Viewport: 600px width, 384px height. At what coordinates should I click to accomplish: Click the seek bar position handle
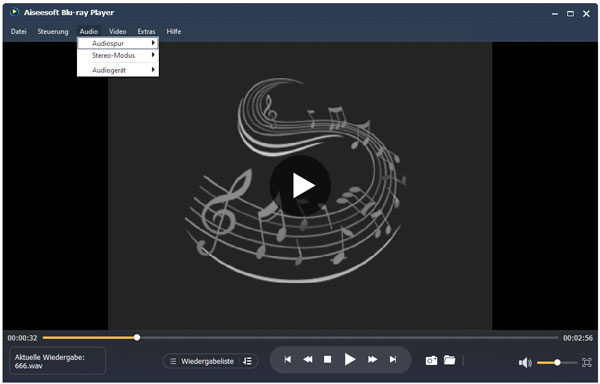pos(137,337)
